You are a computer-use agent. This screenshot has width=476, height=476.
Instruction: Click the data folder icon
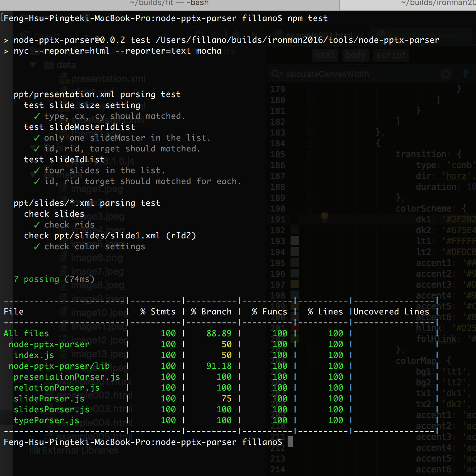click(x=49, y=65)
